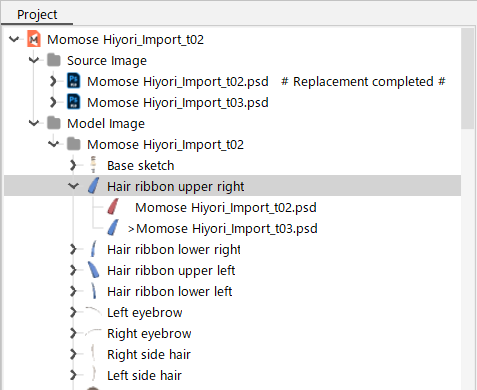Click the Hair ribbon upper left thumbnail

[x=93, y=270]
